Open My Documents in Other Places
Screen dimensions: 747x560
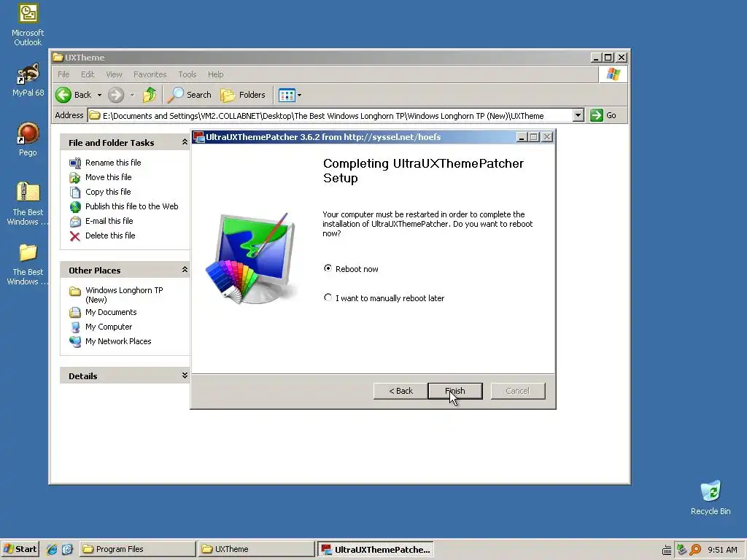pyautogui.click(x=111, y=312)
